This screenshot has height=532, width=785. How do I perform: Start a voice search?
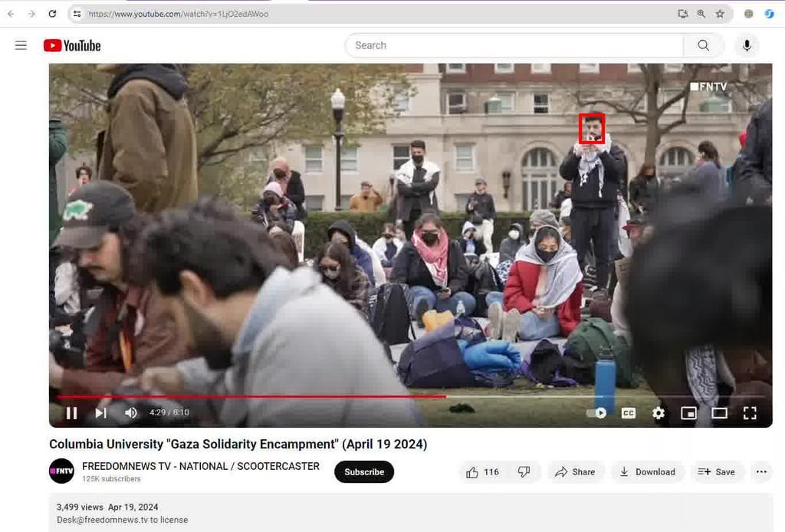747,45
